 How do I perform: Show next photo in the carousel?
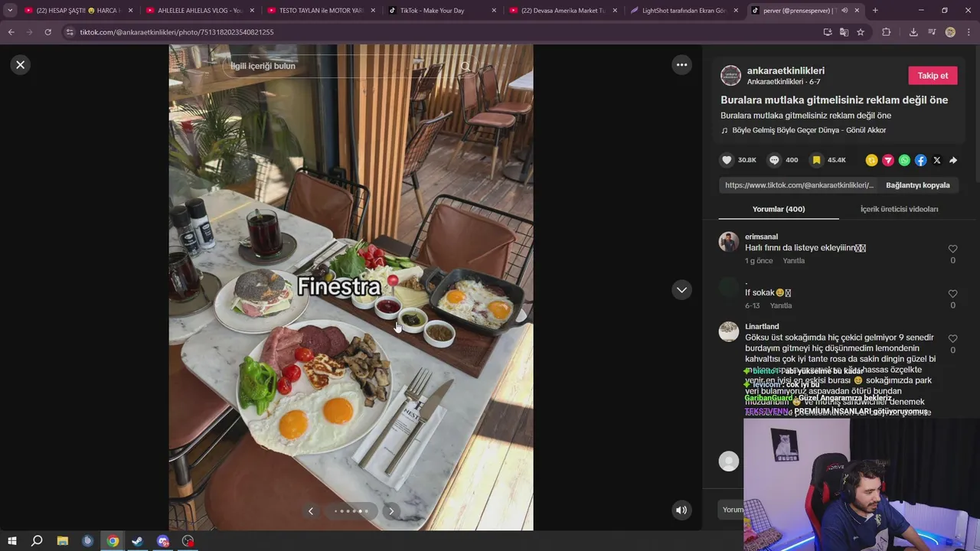tap(391, 510)
